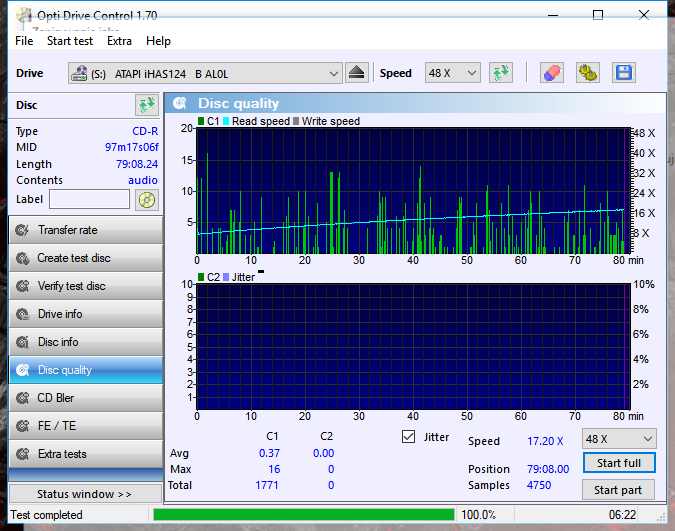This screenshot has width=675, height=531.
Task: Click the elapsed time 06:22
Action: 622,515
